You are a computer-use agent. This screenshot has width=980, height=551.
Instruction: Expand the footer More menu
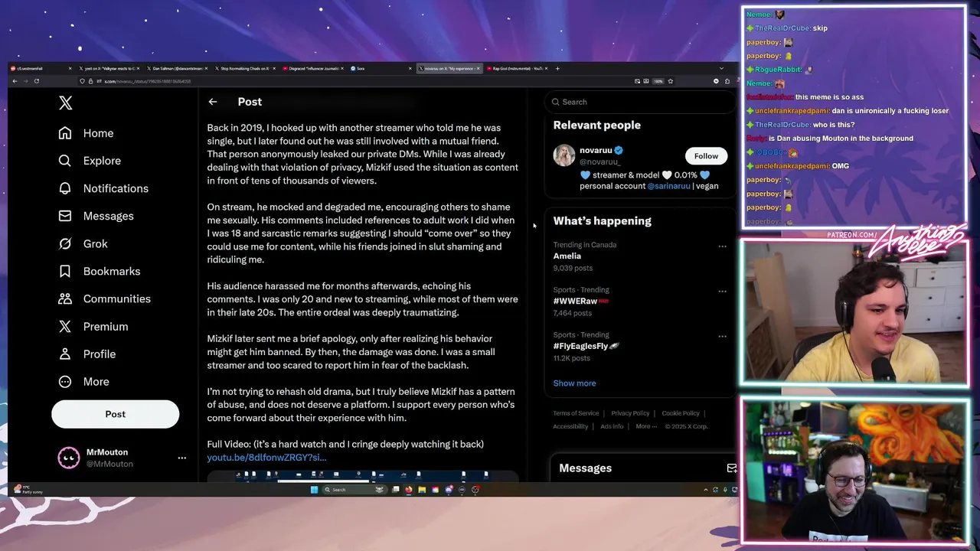coord(645,426)
